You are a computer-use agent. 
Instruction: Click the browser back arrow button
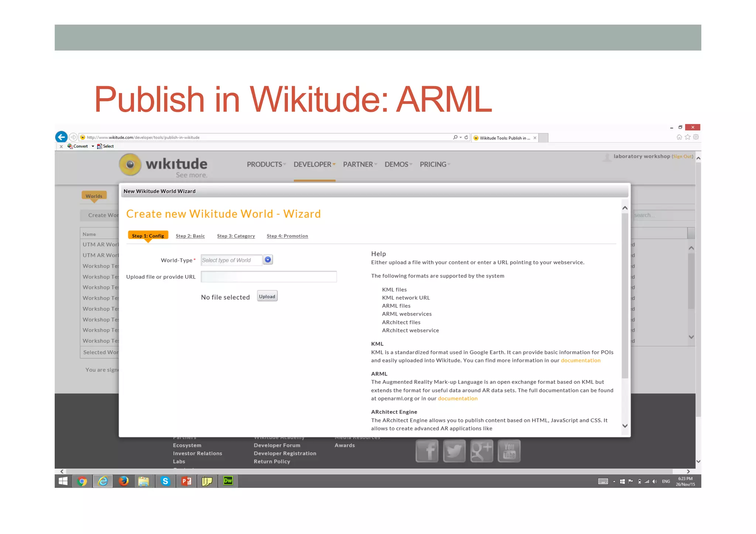click(61, 137)
